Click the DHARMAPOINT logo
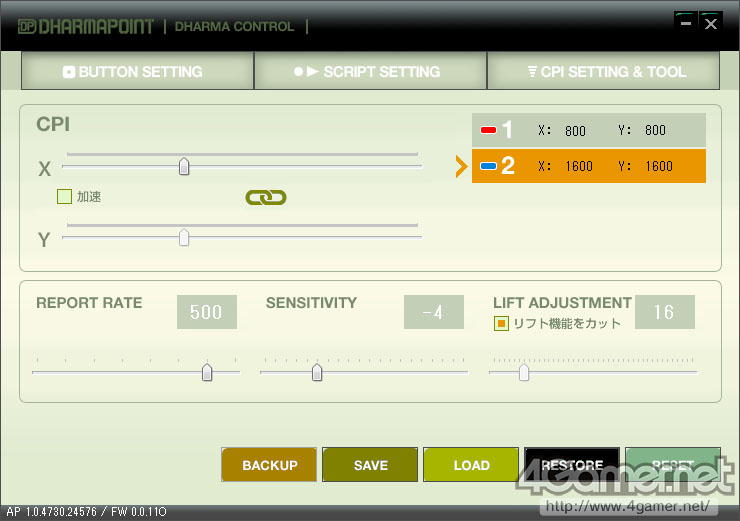Screen dimensions: 740x521 pyautogui.click(x=85, y=26)
